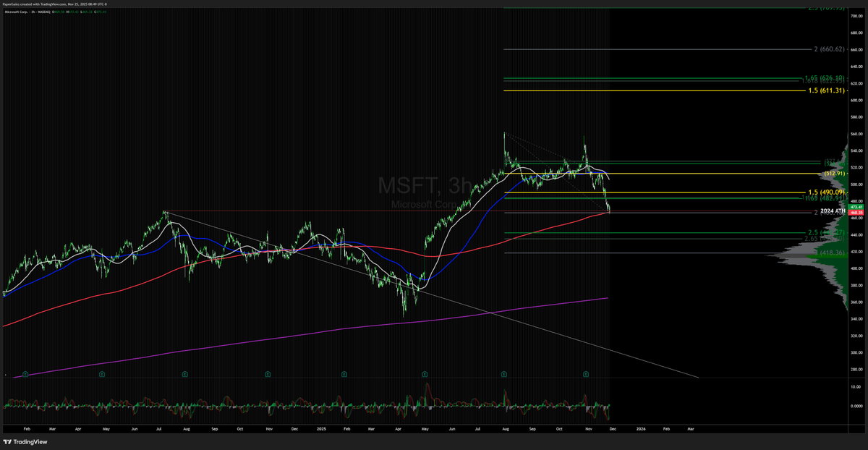Open the earnings marker before November 2024
The height and width of the screenshot is (450, 868).
(268, 374)
